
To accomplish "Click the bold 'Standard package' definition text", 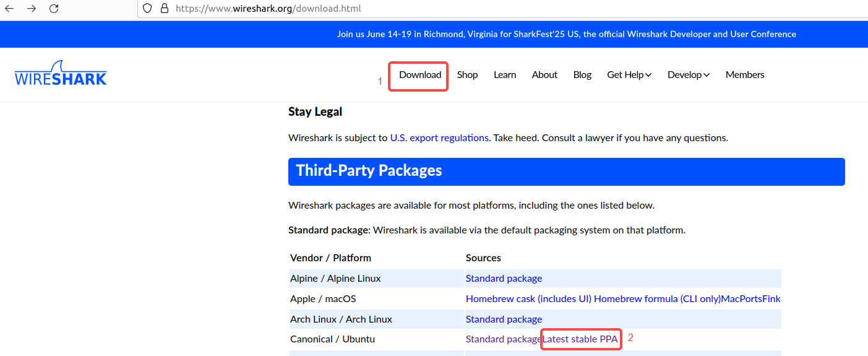I will coord(328,230).
